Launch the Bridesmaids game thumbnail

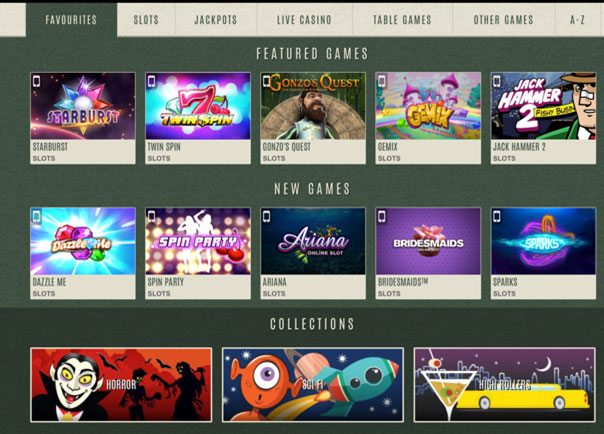click(428, 241)
